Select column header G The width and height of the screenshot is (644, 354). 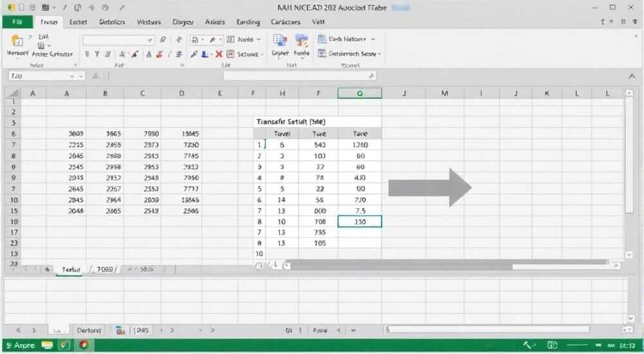click(x=359, y=93)
